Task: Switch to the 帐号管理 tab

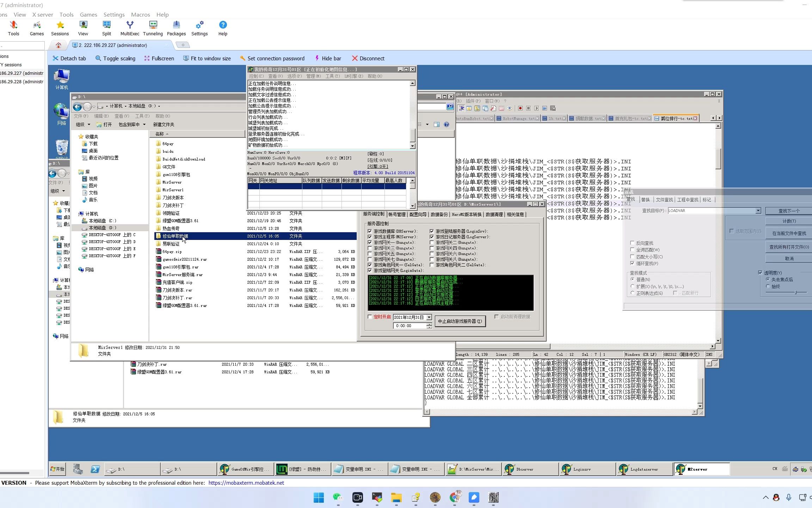Action: coord(396,214)
